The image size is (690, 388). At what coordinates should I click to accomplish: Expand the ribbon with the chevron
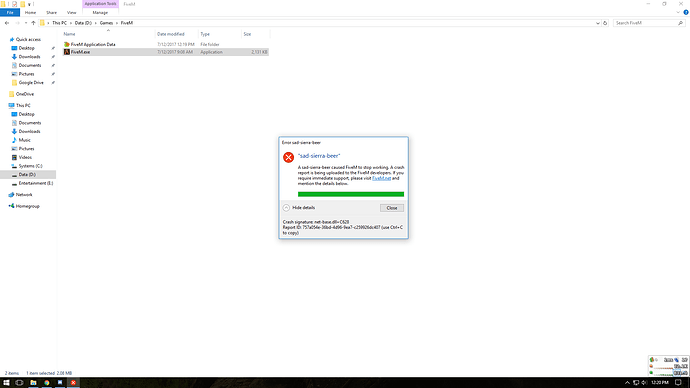678,13
